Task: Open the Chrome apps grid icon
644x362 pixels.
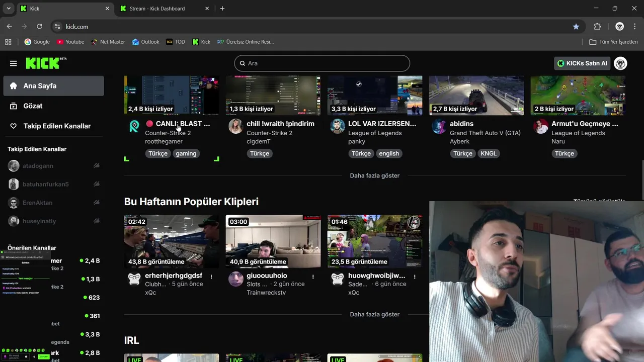Action: 8,42
